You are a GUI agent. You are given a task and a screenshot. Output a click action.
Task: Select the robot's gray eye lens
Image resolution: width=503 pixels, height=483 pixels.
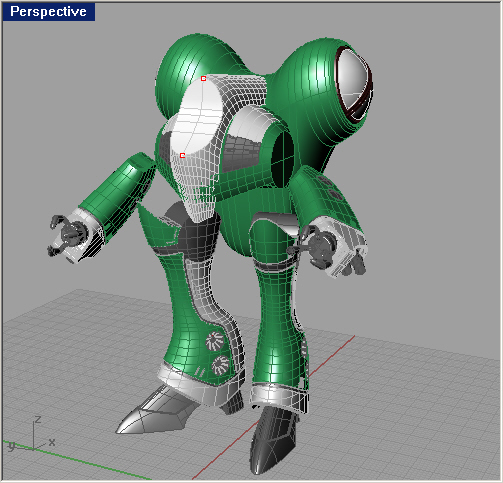(354, 83)
